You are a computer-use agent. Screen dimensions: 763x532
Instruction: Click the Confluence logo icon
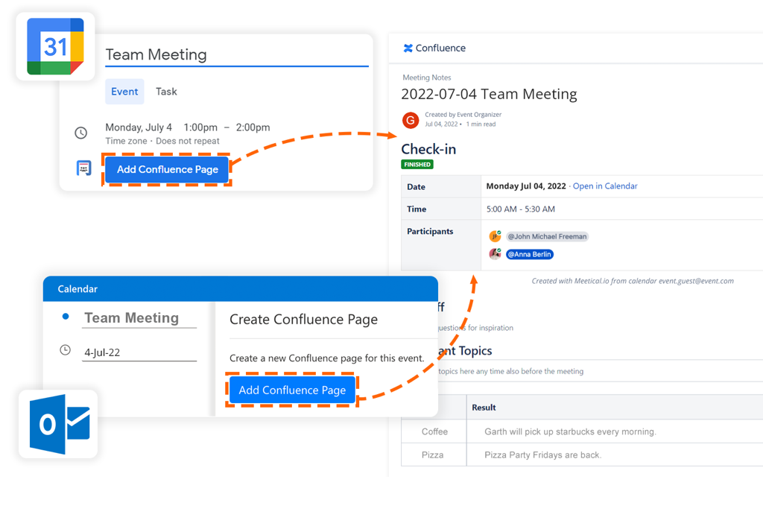408,48
